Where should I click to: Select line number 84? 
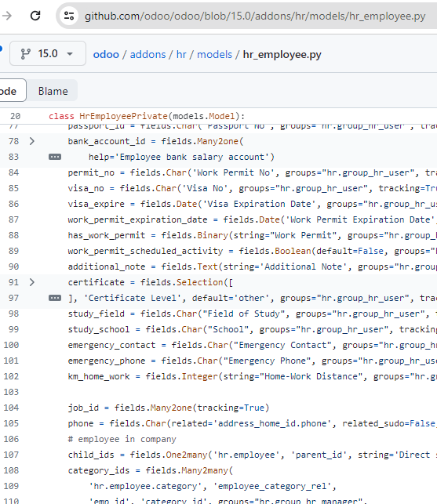point(14,172)
